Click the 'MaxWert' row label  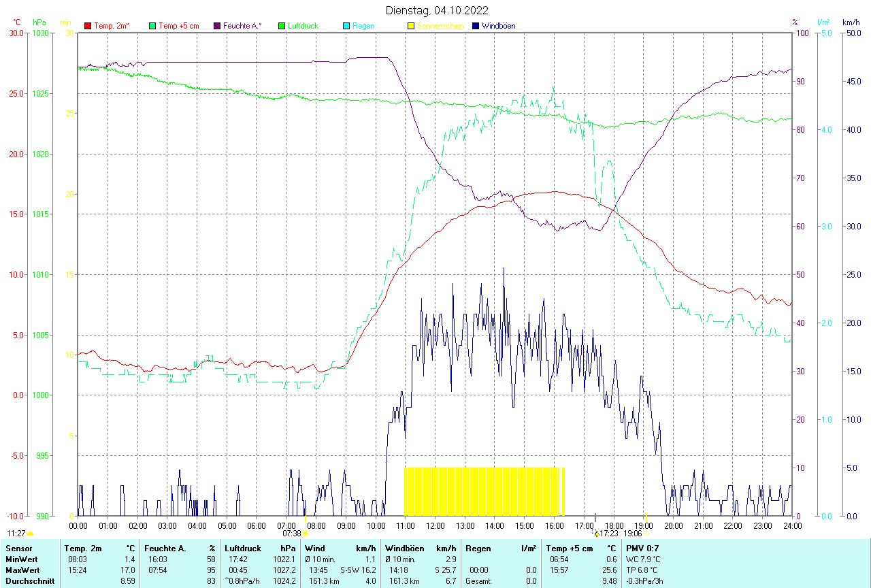click(21, 570)
